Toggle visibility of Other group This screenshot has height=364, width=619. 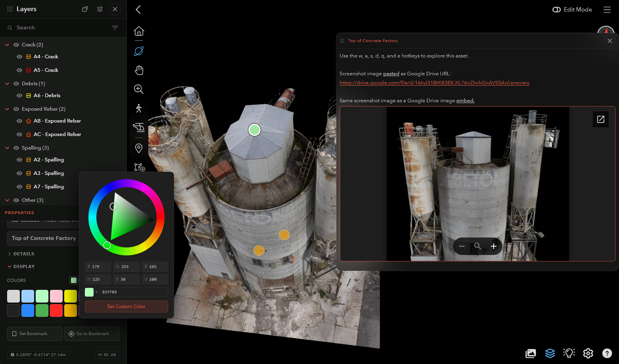point(16,200)
